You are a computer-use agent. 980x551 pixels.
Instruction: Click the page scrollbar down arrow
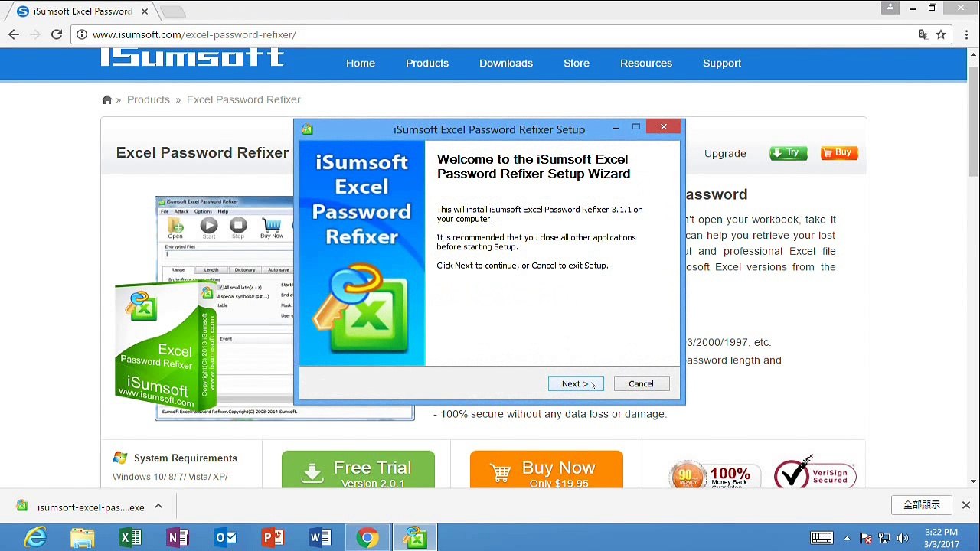[973, 481]
